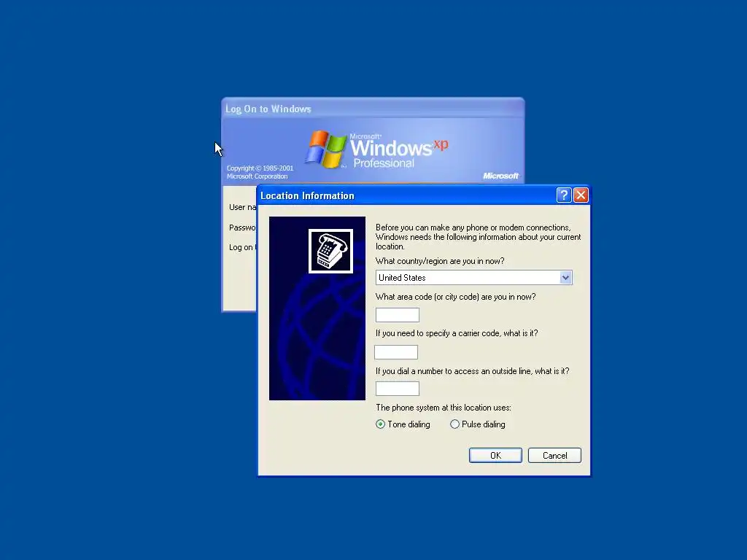Confirm with the OK button
Image resolution: width=747 pixels, height=560 pixels.
click(495, 455)
